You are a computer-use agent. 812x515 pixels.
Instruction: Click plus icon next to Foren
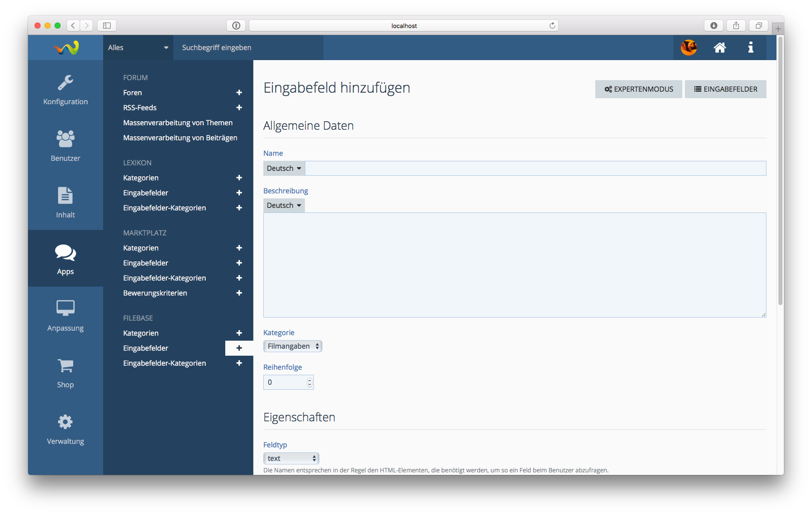[x=239, y=93]
